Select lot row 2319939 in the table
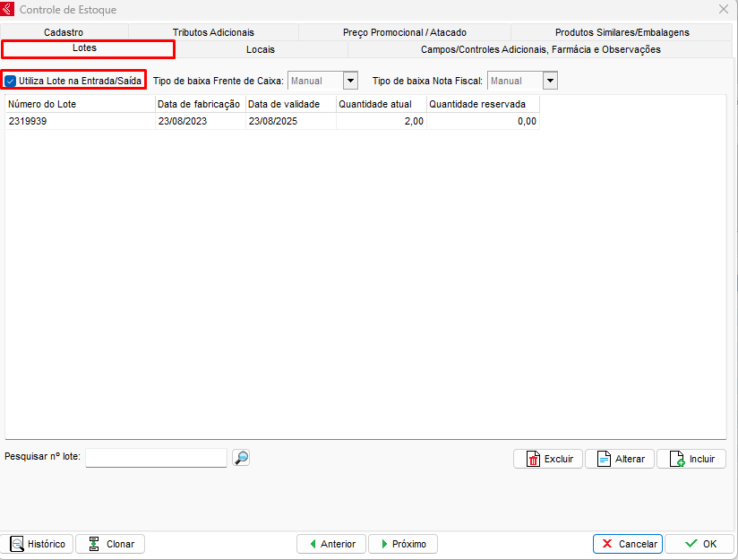This screenshot has width=738, height=560. pos(81,122)
